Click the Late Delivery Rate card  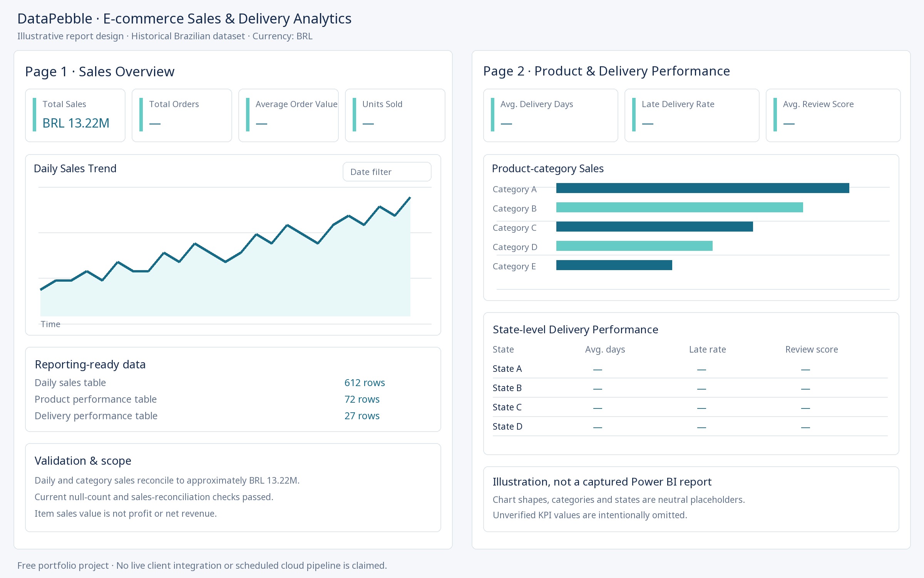692,116
